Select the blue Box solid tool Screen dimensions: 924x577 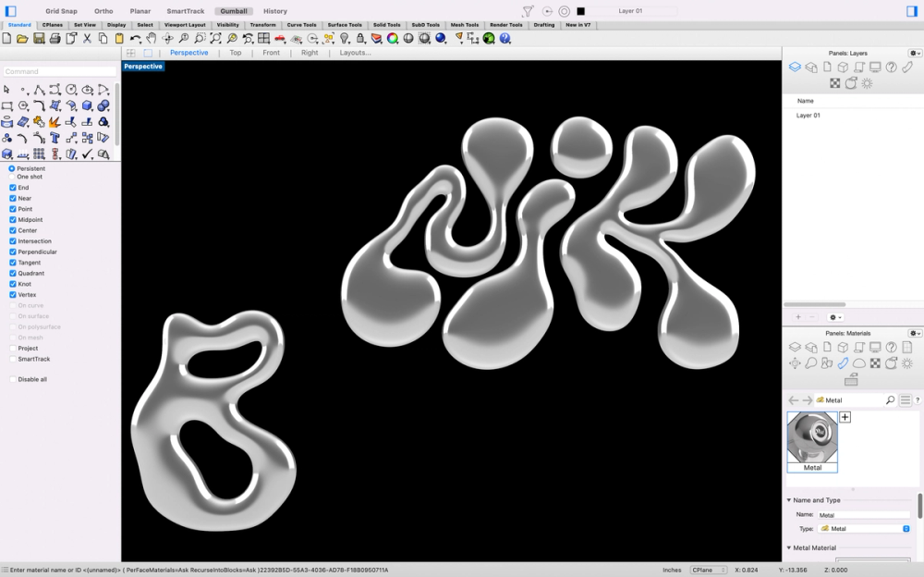click(x=87, y=105)
